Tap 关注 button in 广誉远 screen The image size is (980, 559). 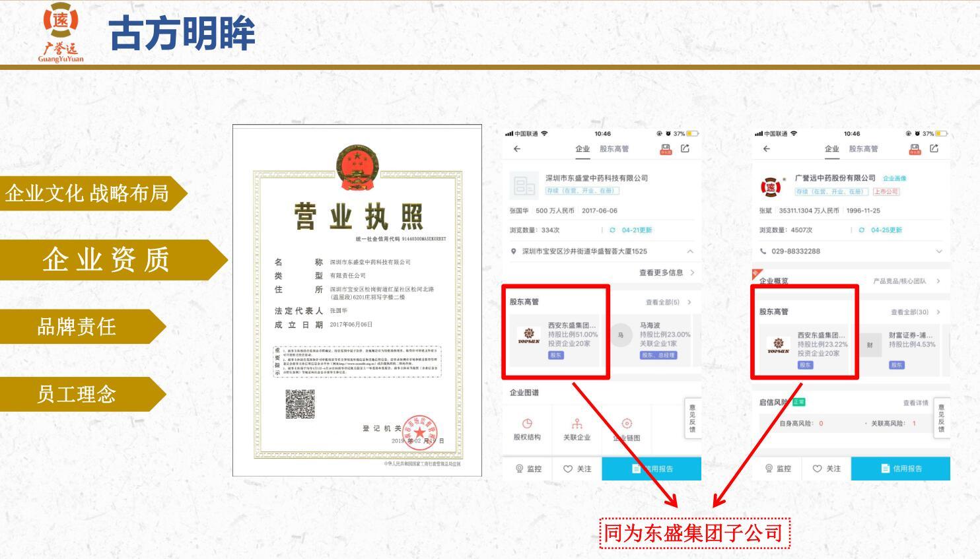point(827,469)
